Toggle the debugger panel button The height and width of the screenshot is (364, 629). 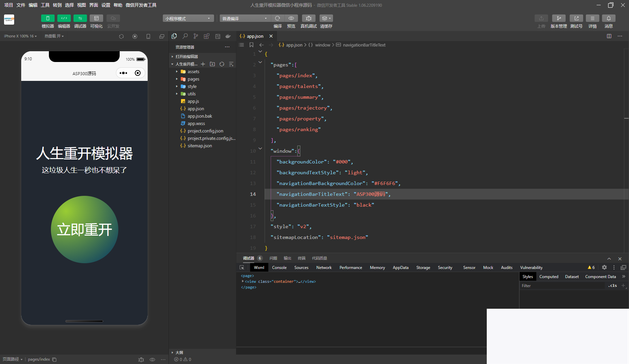80,18
